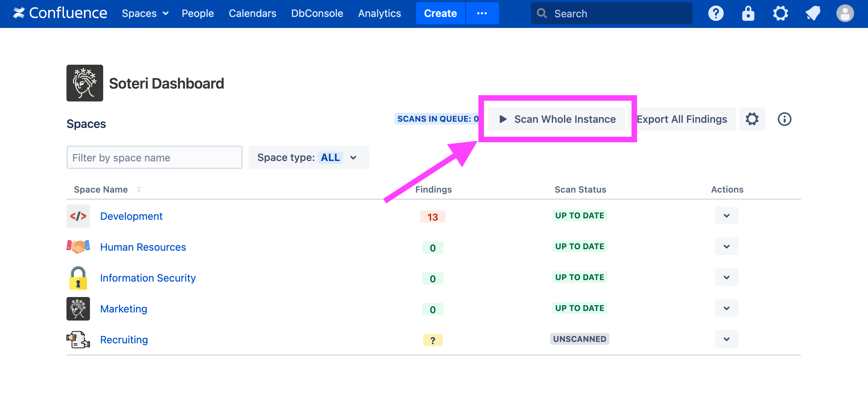Click Export All Findings button
This screenshot has height=397, width=868.
click(682, 119)
